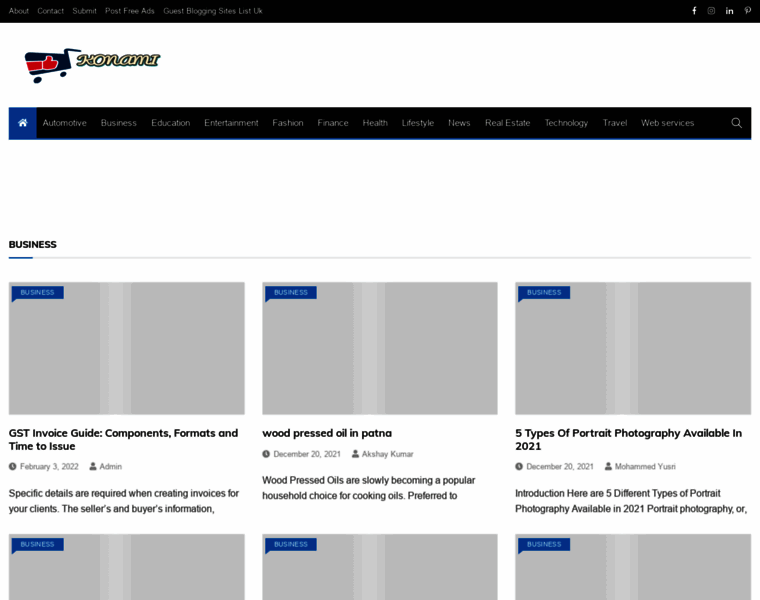Select the Business menu item

coord(119,123)
